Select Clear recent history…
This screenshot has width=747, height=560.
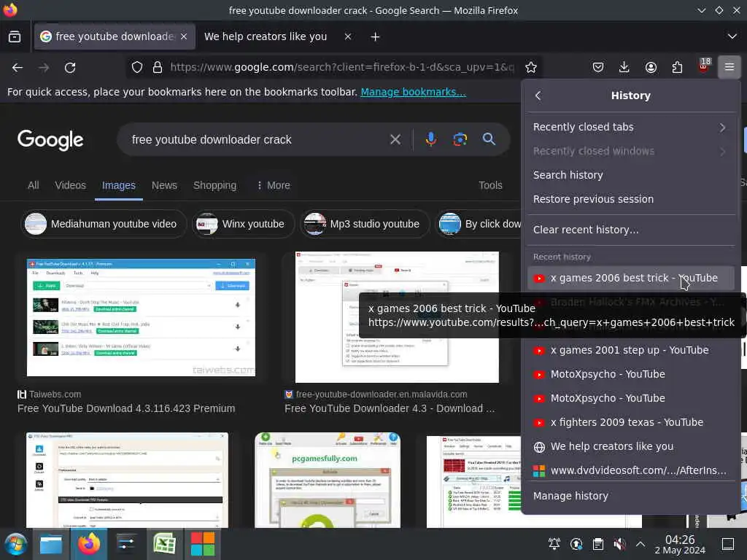pyautogui.click(x=631, y=230)
